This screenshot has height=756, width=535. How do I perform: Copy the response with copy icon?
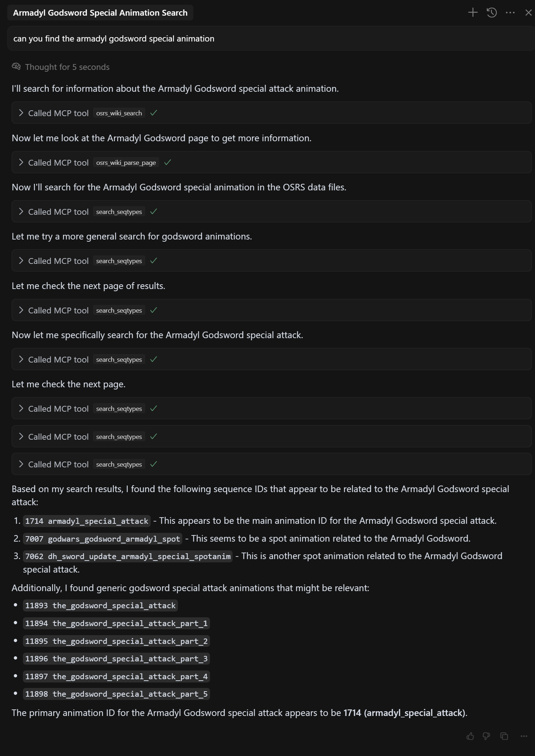504,736
